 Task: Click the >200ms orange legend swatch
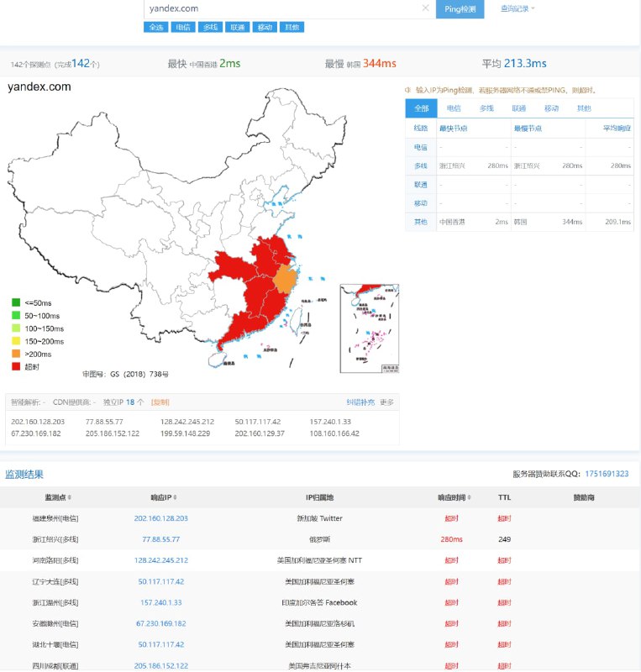16,354
